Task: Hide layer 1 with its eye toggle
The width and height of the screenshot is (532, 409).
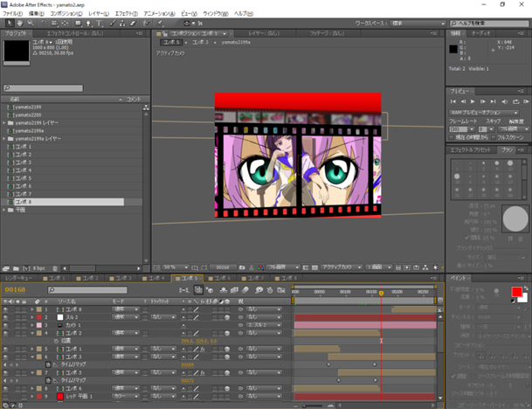Action: pos(5,309)
